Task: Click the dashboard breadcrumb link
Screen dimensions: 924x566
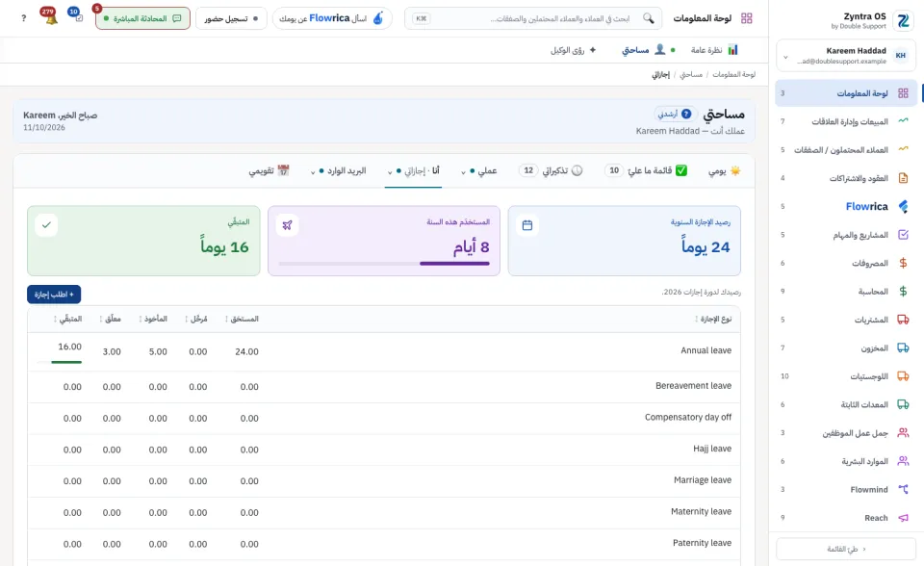Action: pyautogui.click(x=733, y=74)
